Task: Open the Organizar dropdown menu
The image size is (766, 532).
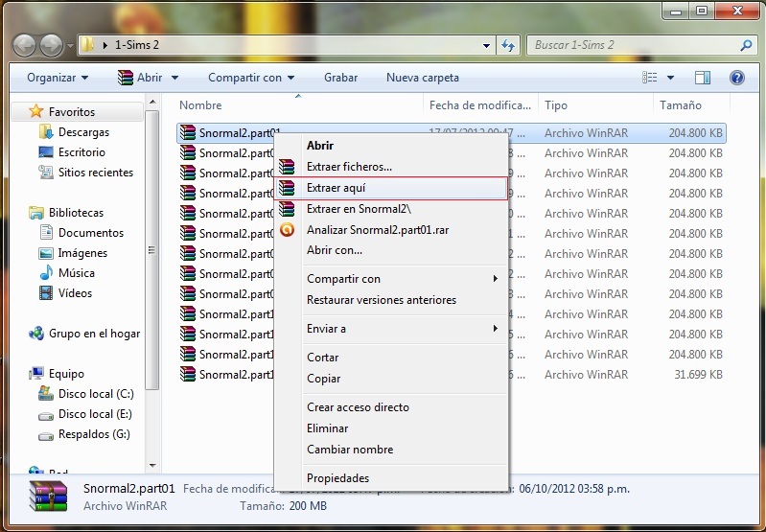Action: click(x=58, y=78)
